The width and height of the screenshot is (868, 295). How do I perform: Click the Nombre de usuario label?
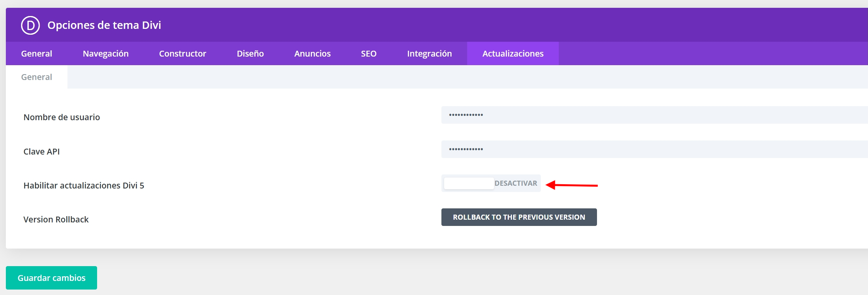pyautogui.click(x=62, y=117)
